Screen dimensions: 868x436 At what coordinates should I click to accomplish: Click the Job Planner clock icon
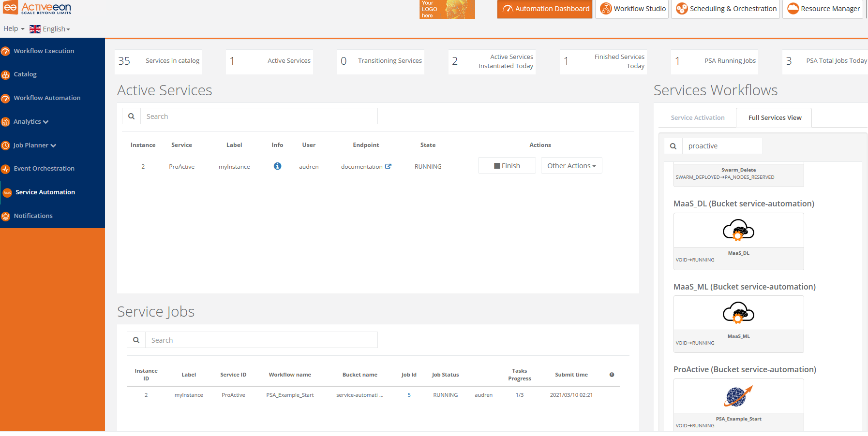click(x=5, y=145)
